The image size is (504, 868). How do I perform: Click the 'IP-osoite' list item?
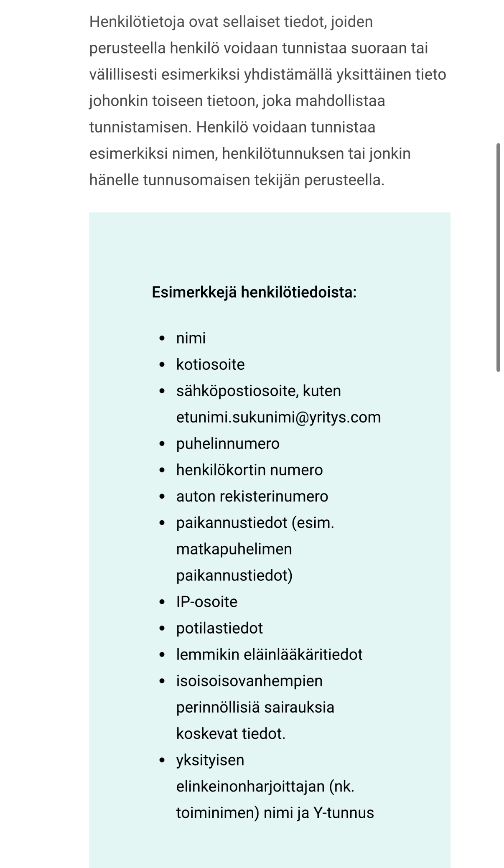click(207, 602)
